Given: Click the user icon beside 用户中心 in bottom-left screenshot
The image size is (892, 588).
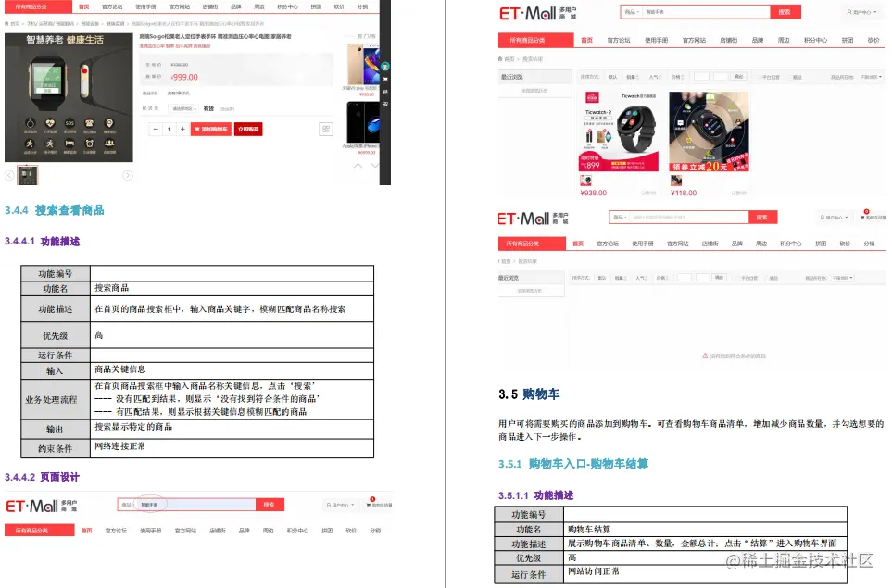Looking at the screenshot, I should (328, 505).
